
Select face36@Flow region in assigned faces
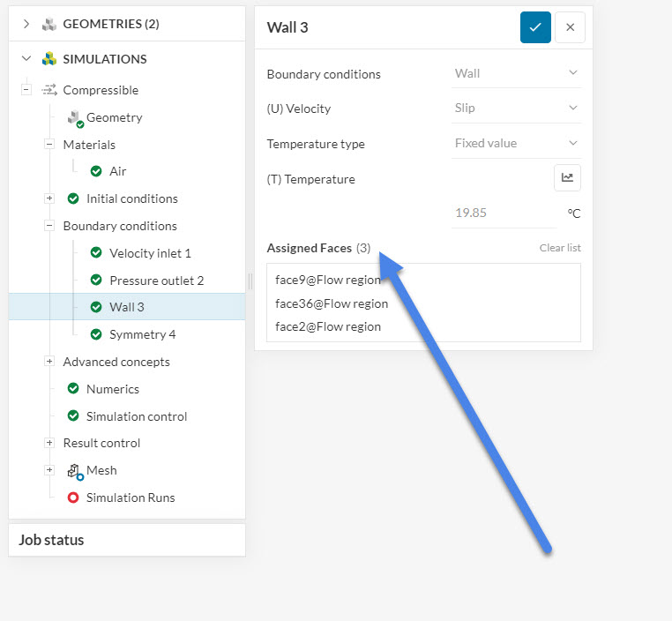332,303
